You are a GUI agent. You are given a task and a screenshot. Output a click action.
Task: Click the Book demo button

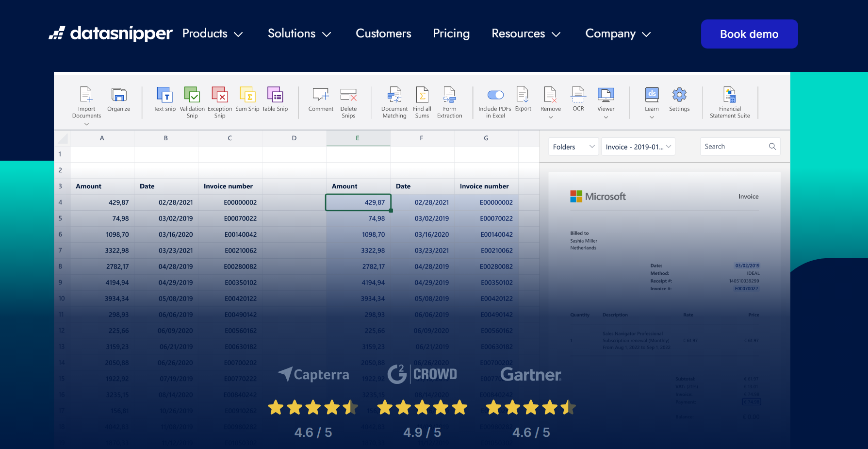(x=749, y=33)
